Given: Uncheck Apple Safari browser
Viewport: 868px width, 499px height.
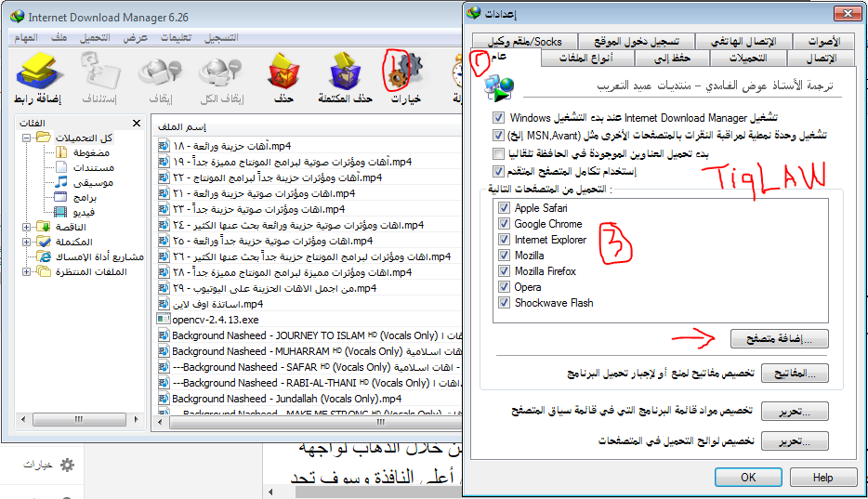Looking at the screenshot, I should coord(504,208).
